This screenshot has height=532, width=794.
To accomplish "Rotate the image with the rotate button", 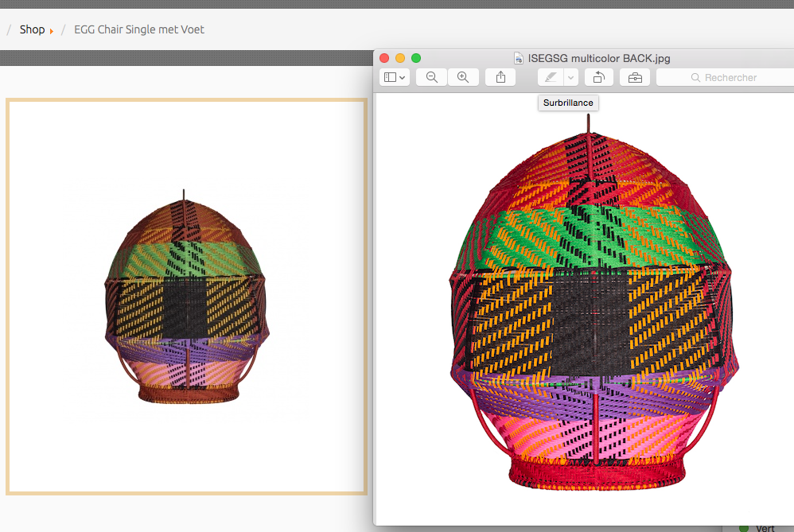I will click(598, 77).
